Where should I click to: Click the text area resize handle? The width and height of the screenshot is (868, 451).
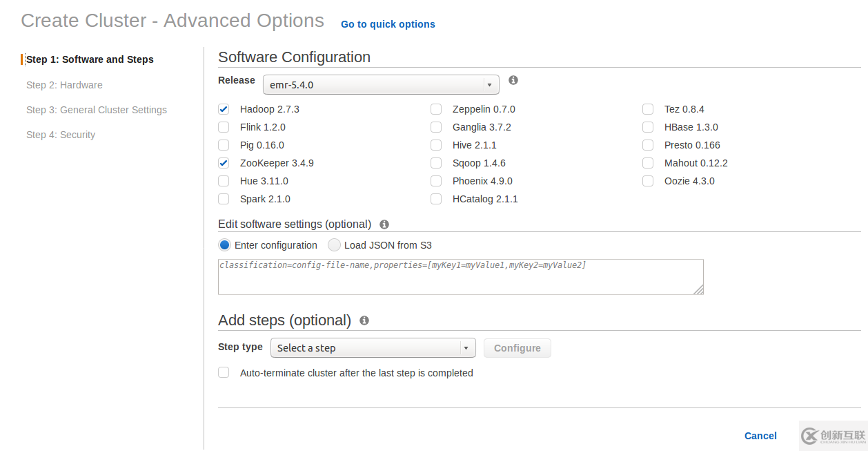698,290
